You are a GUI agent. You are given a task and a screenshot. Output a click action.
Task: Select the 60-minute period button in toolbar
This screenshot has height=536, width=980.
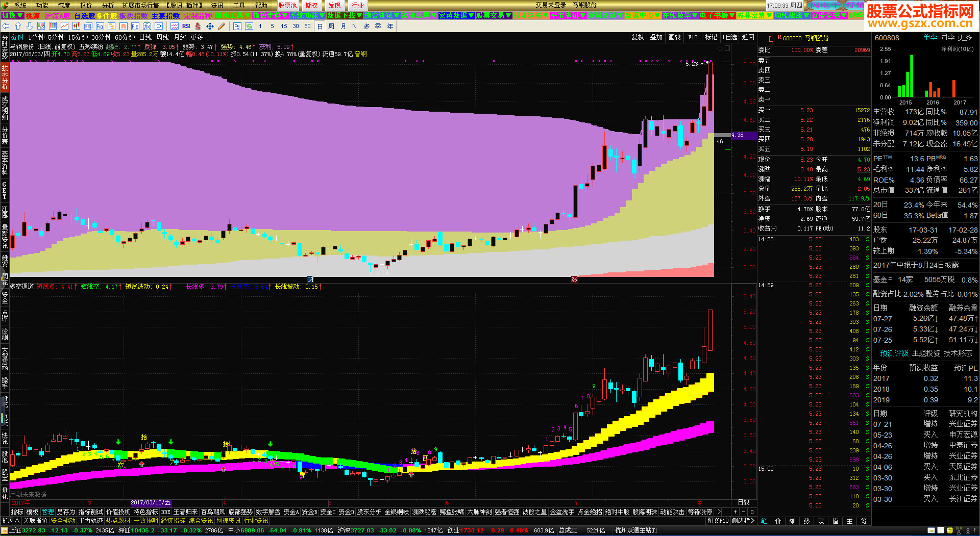click(x=307, y=26)
